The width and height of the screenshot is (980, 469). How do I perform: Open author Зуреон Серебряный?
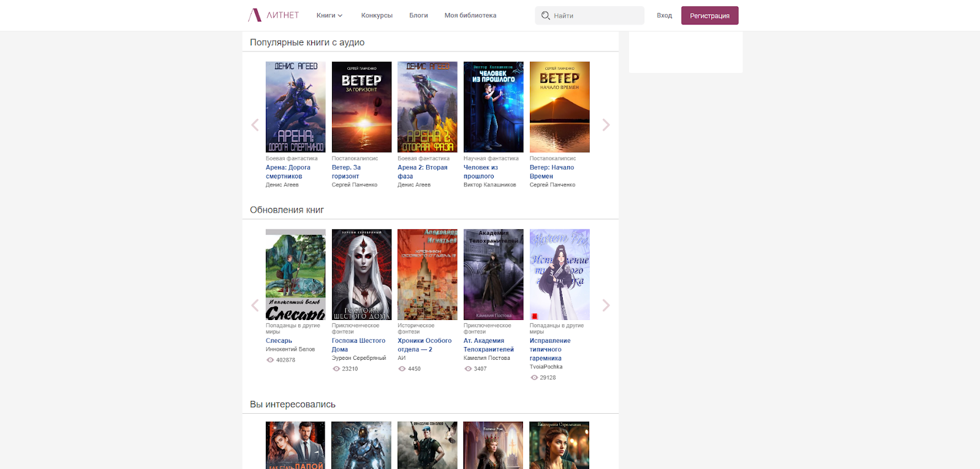pos(359,358)
